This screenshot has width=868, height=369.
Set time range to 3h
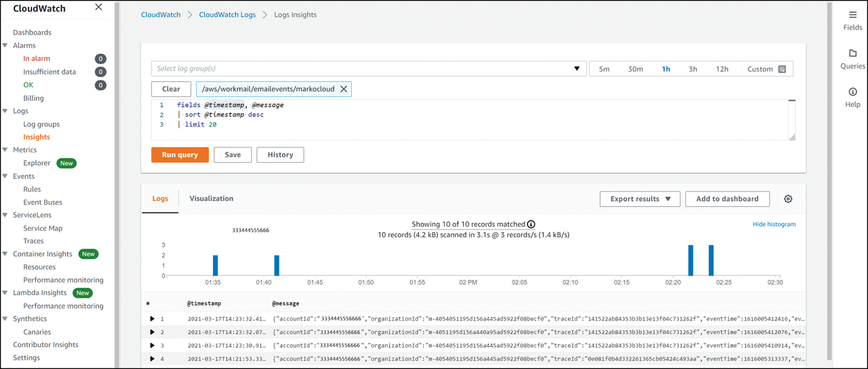[x=693, y=69]
